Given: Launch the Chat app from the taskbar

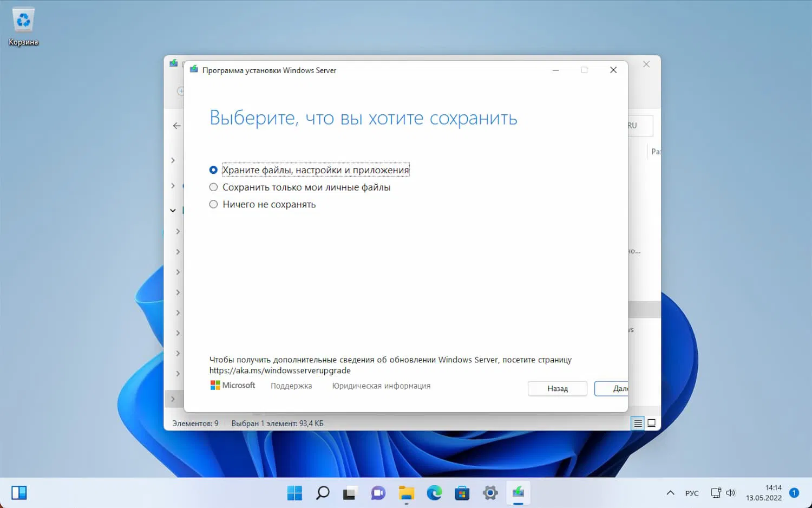Looking at the screenshot, I should pos(378,493).
